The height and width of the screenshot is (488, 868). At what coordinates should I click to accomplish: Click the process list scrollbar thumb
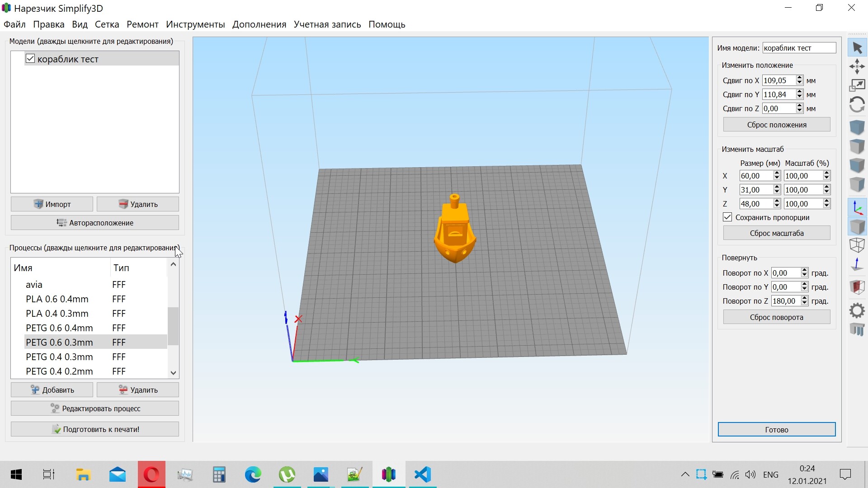(173, 326)
